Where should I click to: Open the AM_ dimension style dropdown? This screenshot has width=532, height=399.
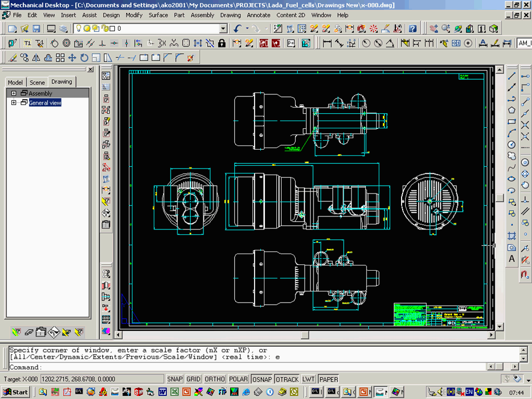coord(524,43)
